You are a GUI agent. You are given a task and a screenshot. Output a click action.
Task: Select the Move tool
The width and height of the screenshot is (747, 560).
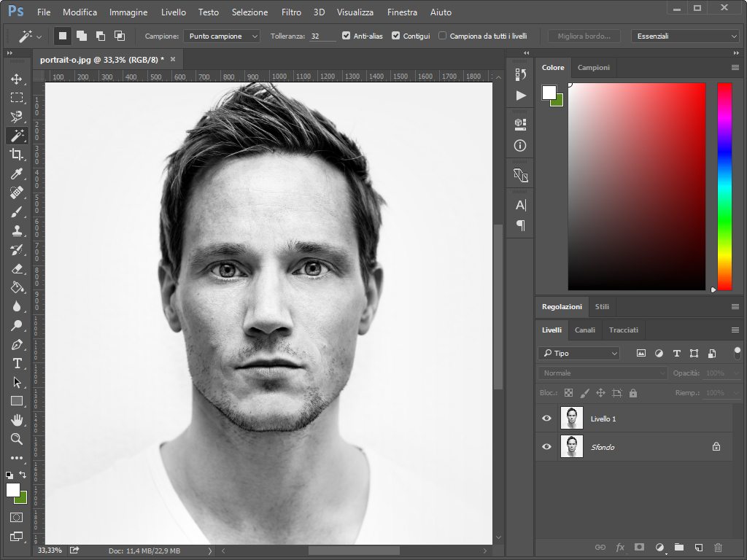[x=16, y=79]
